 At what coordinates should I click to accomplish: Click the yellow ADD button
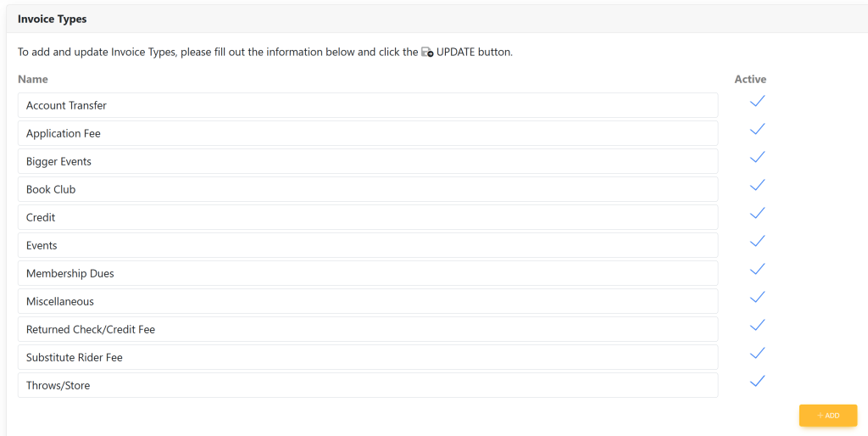point(827,416)
